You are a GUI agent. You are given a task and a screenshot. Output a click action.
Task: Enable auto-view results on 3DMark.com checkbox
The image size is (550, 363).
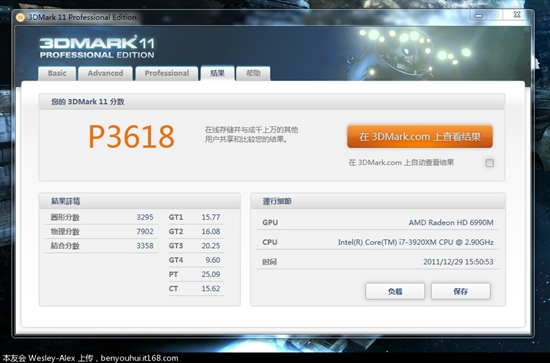(490, 163)
